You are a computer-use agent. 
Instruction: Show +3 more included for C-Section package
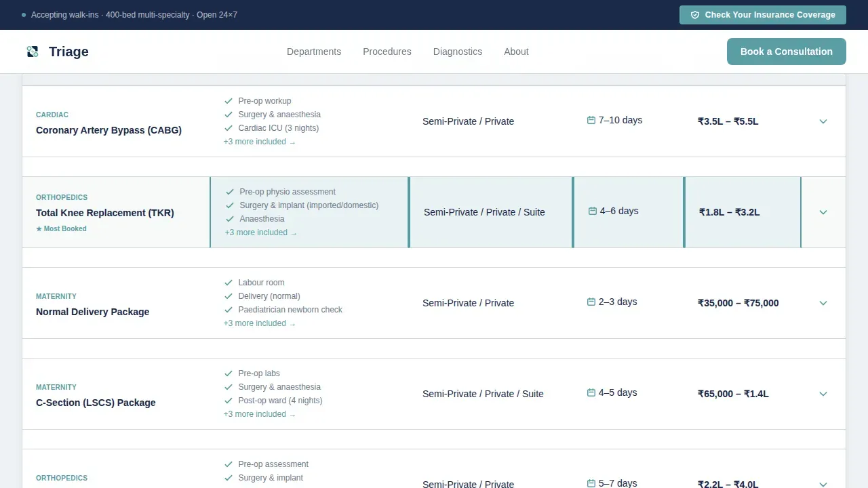(260, 414)
